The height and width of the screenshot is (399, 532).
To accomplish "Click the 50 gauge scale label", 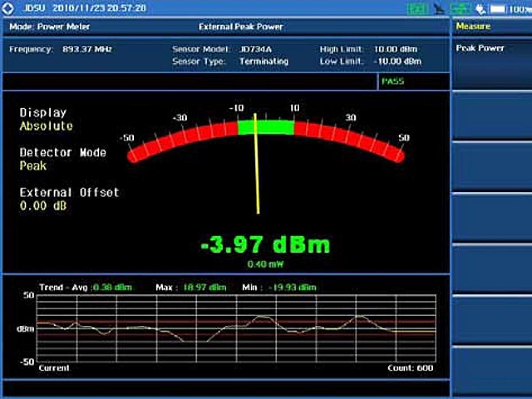I will coord(404,138).
